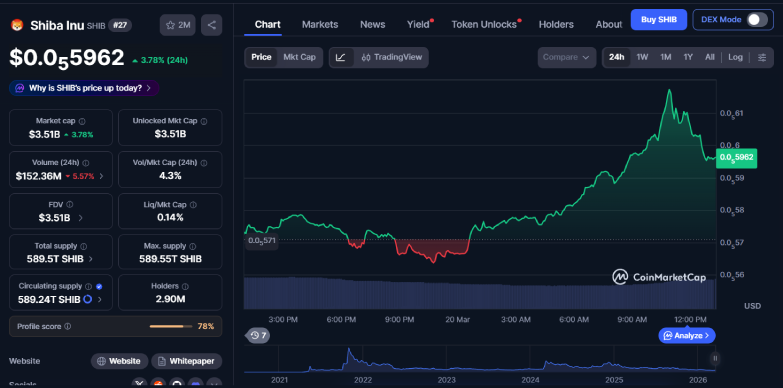The width and height of the screenshot is (783, 388).
Task: Expand FDV details chevron
Action: click(x=81, y=218)
